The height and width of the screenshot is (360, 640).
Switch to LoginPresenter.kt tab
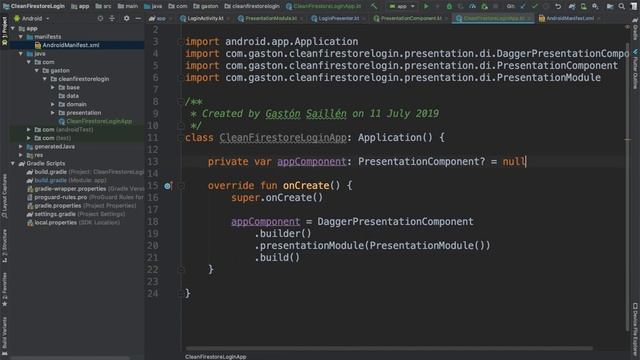338,18
